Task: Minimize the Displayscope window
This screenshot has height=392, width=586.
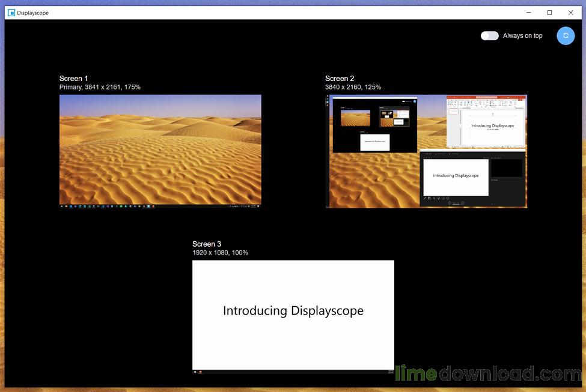Action: tap(528, 13)
